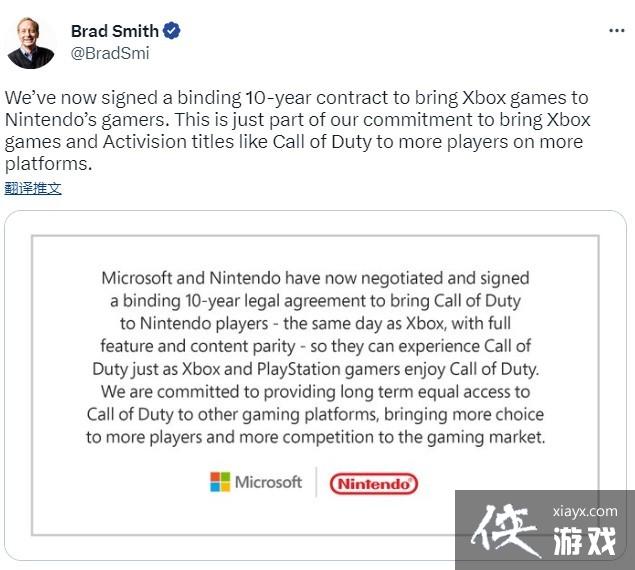
Task: Click the statement's final line about competition
Action: (x=315, y=437)
